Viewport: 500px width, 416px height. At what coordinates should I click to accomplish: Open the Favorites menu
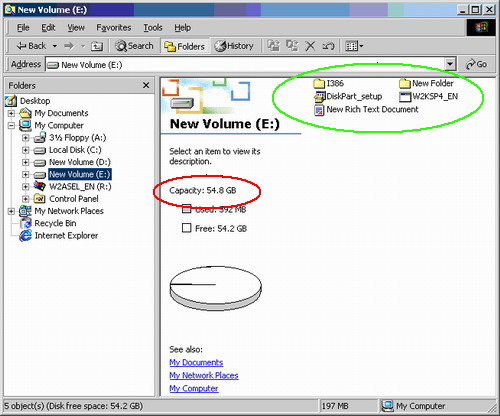tap(114, 28)
